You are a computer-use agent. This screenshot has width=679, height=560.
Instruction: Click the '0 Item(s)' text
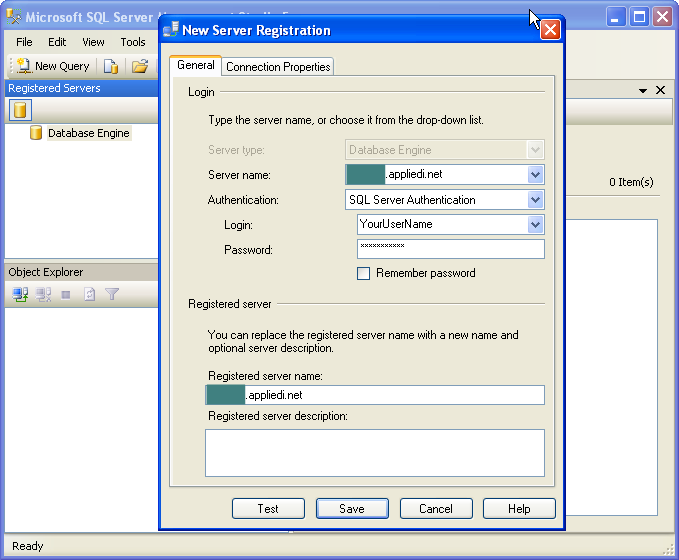[631, 182]
